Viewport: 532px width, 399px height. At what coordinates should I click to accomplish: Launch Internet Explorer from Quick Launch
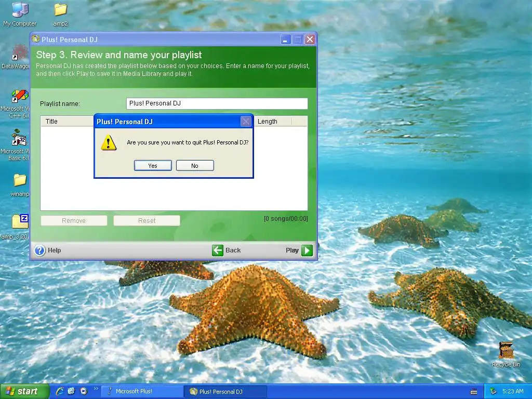pyautogui.click(x=60, y=391)
